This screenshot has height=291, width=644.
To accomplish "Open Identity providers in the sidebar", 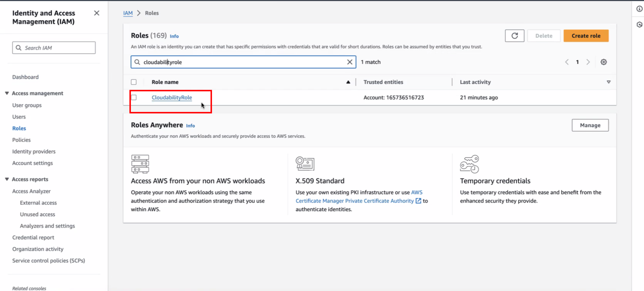I will (34, 151).
